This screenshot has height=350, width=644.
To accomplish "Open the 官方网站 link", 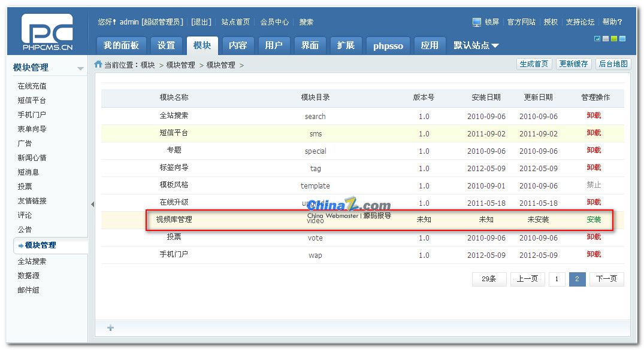I will pos(521,22).
